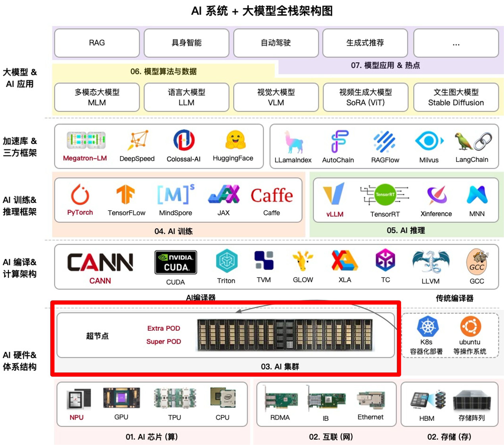The image size is (504, 445).
Task: Click the TensorFlow orange logo
Action: point(126,194)
